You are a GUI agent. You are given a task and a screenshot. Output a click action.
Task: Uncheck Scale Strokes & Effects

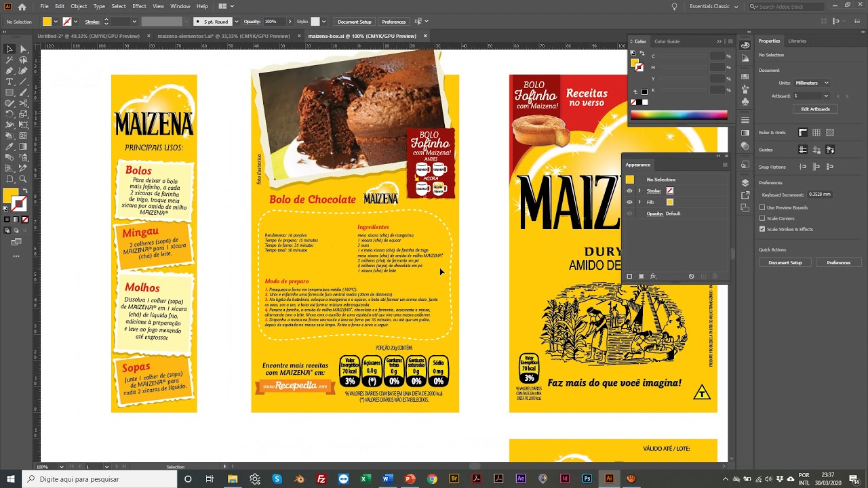pos(762,229)
